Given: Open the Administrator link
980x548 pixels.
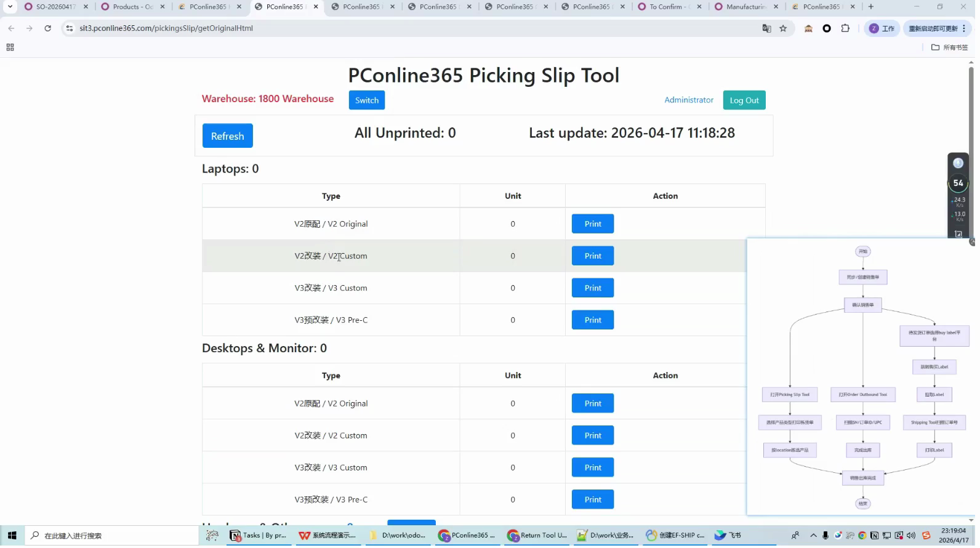Looking at the screenshot, I should [689, 100].
